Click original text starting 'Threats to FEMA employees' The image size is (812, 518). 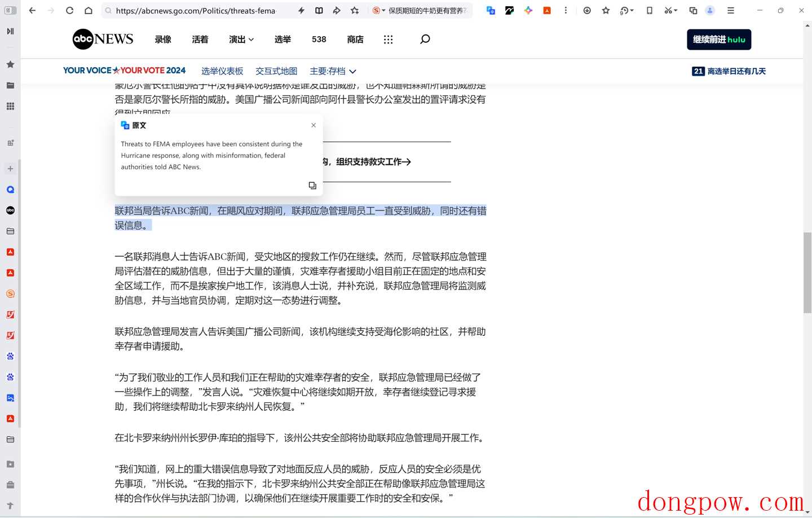211,155
